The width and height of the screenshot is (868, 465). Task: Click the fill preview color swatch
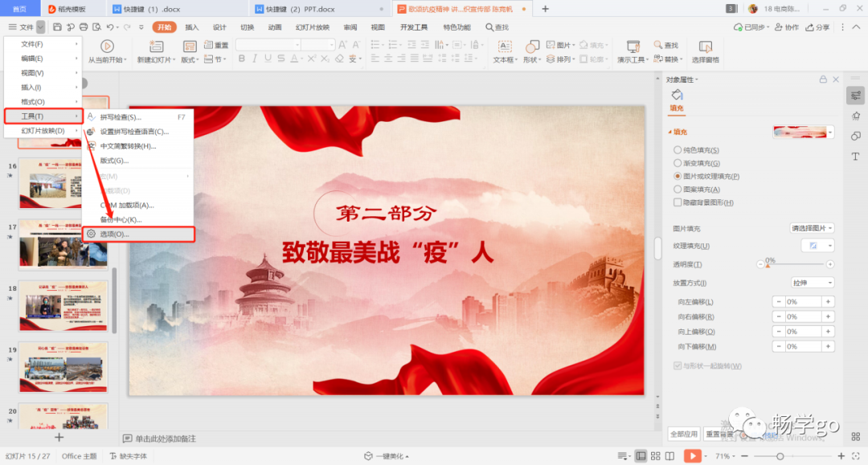800,133
